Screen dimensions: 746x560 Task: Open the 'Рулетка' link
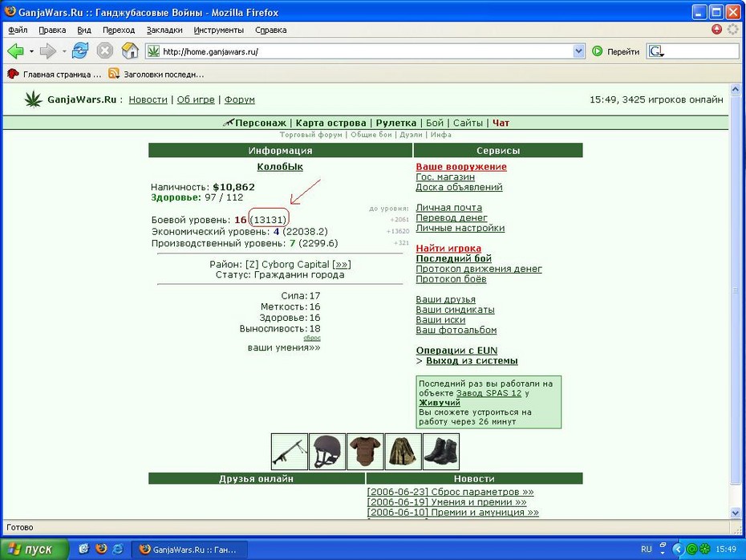tap(395, 123)
